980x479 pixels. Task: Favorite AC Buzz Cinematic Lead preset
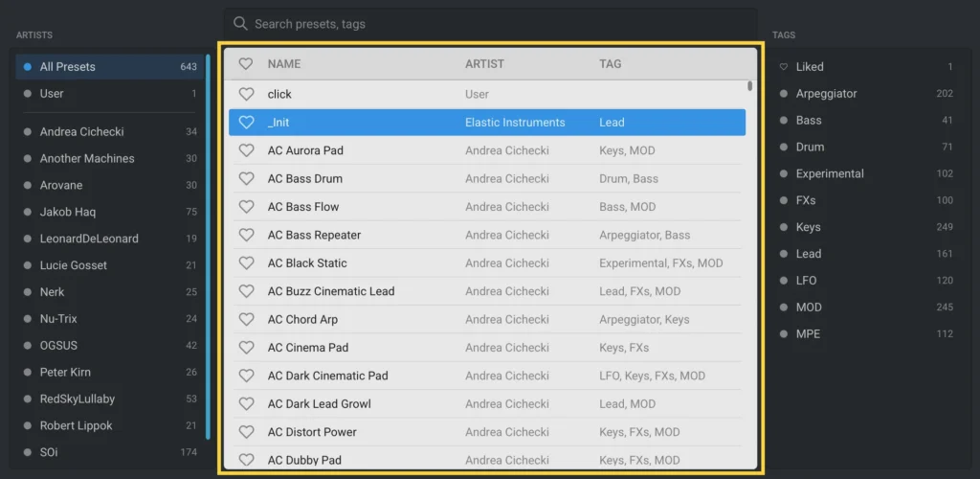click(x=246, y=291)
